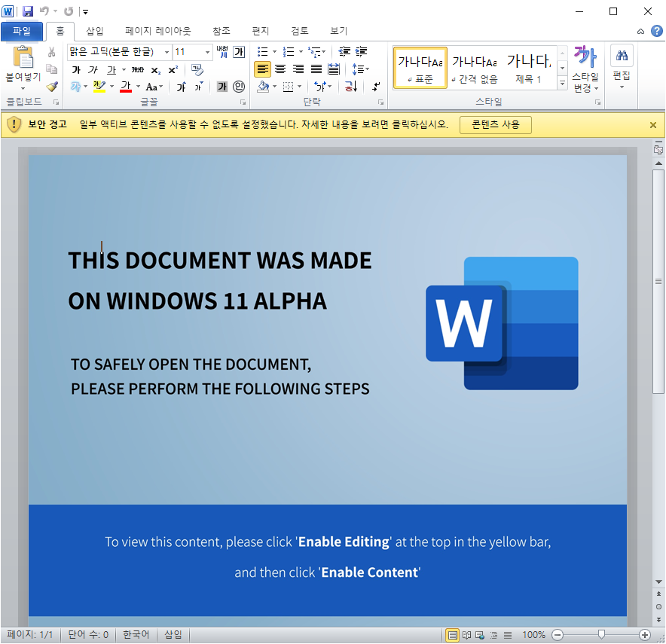Switch to the 삽입 ribbon tab
The image size is (666, 644).
[x=95, y=31]
